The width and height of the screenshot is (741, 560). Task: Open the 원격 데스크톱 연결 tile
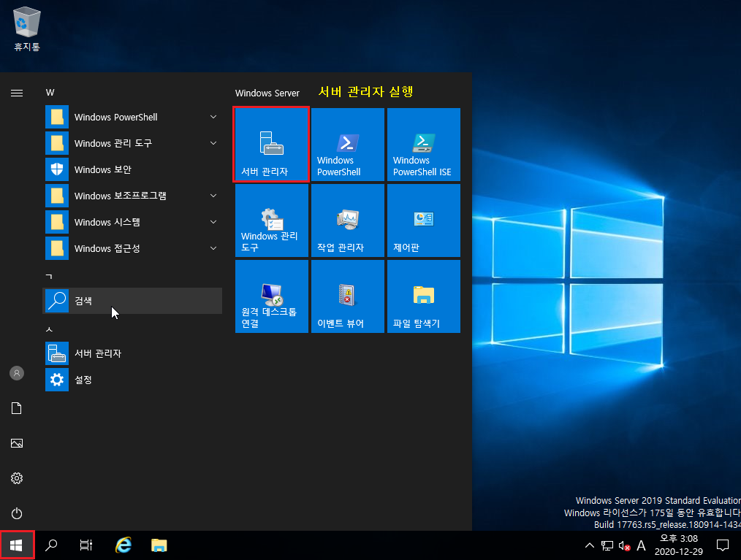[x=272, y=296]
